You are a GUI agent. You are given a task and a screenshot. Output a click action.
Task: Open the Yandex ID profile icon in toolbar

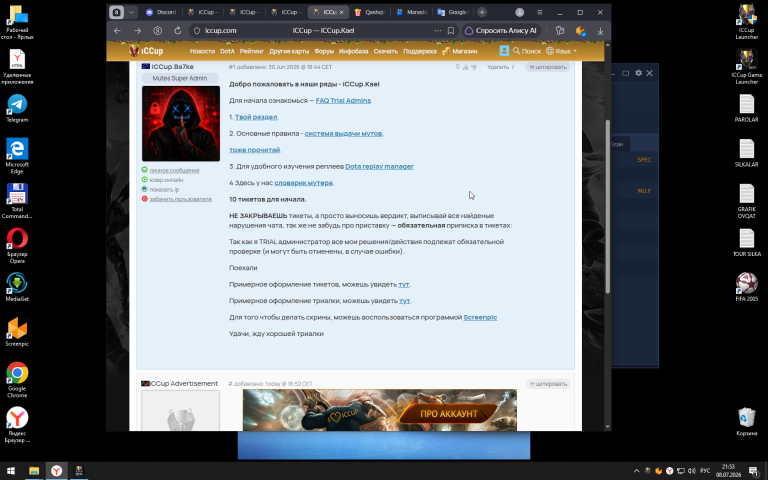pyautogui.click(x=157, y=30)
